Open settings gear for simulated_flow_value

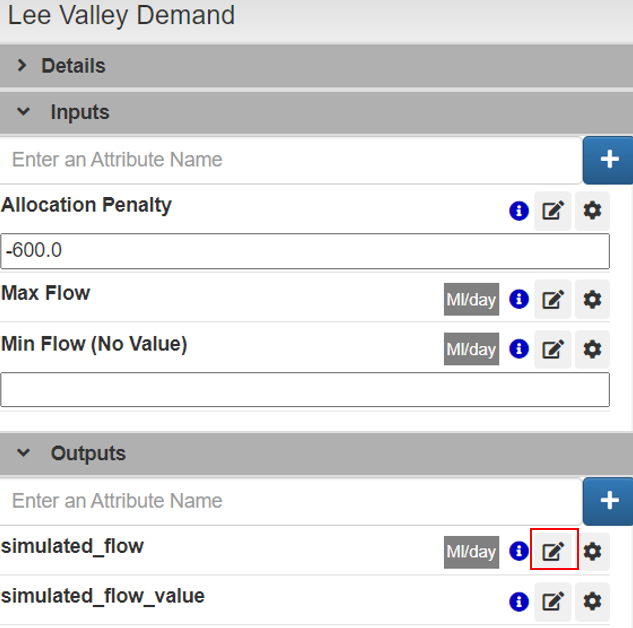click(x=592, y=601)
